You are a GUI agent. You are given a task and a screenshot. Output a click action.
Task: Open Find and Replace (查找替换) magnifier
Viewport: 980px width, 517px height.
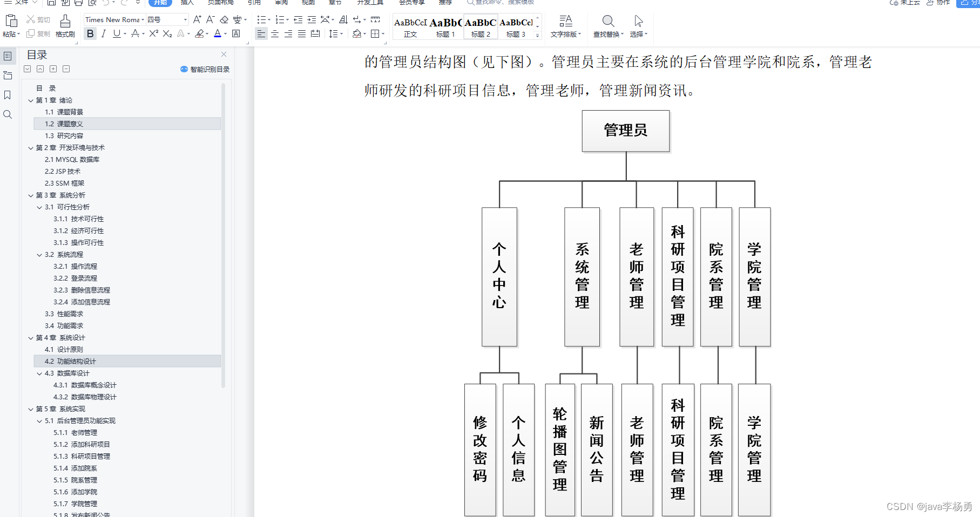608,25
